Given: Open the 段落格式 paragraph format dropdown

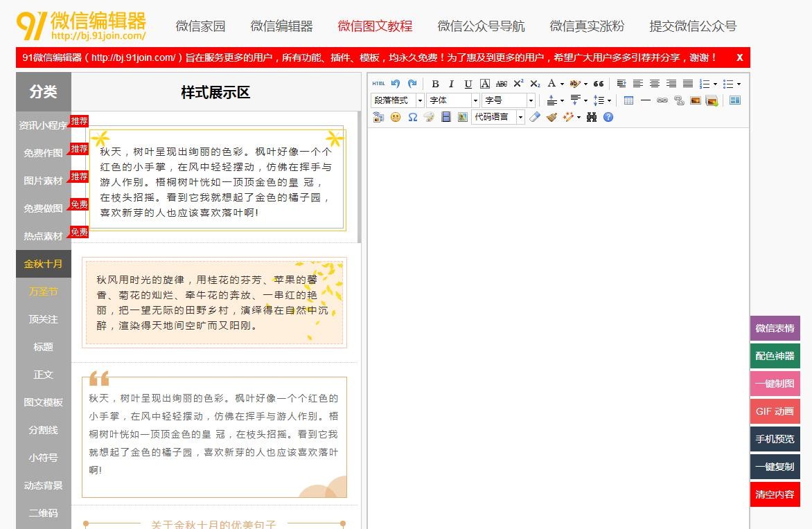Looking at the screenshot, I should point(397,100).
